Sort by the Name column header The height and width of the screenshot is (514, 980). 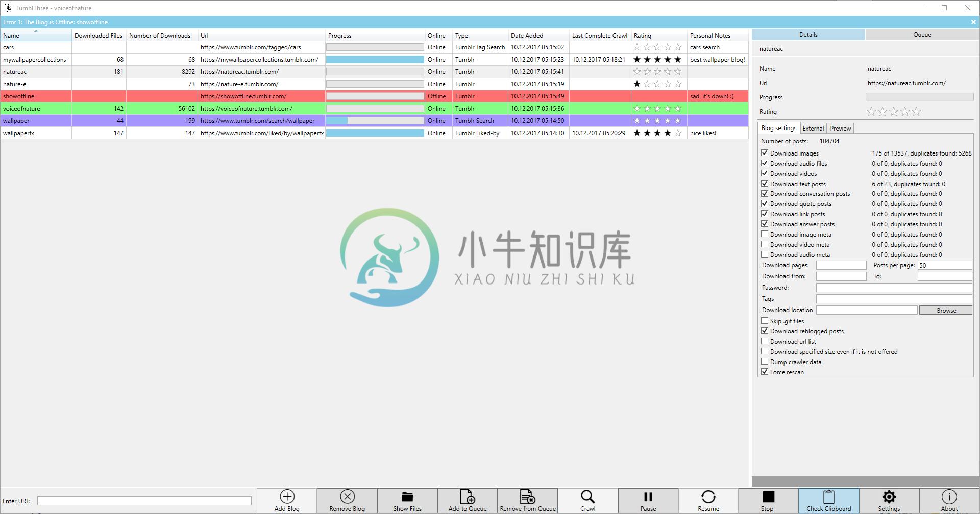(36, 35)
